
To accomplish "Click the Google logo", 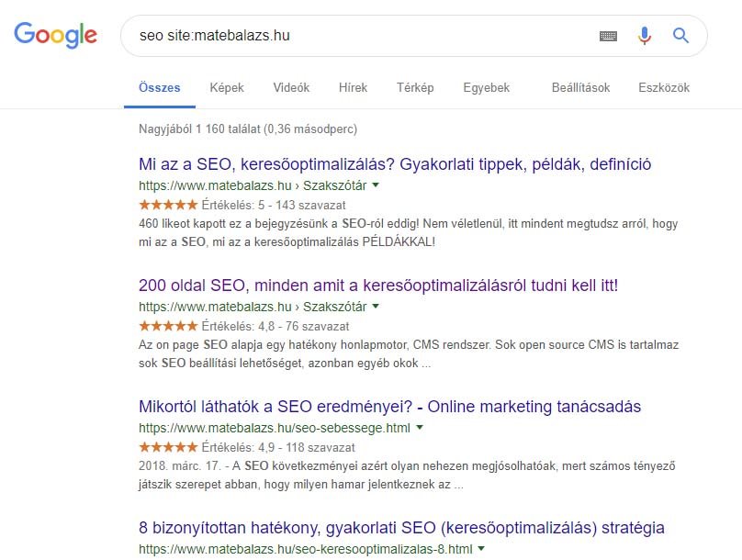I will click(x=56, y=35).
